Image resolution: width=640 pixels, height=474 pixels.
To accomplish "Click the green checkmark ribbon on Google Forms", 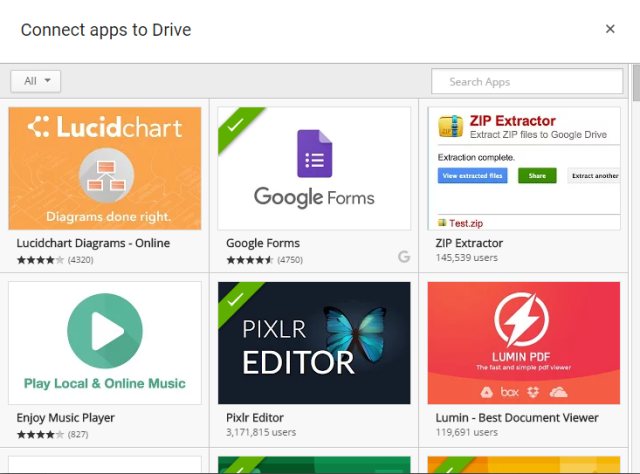I will click(x=234, y=124).
